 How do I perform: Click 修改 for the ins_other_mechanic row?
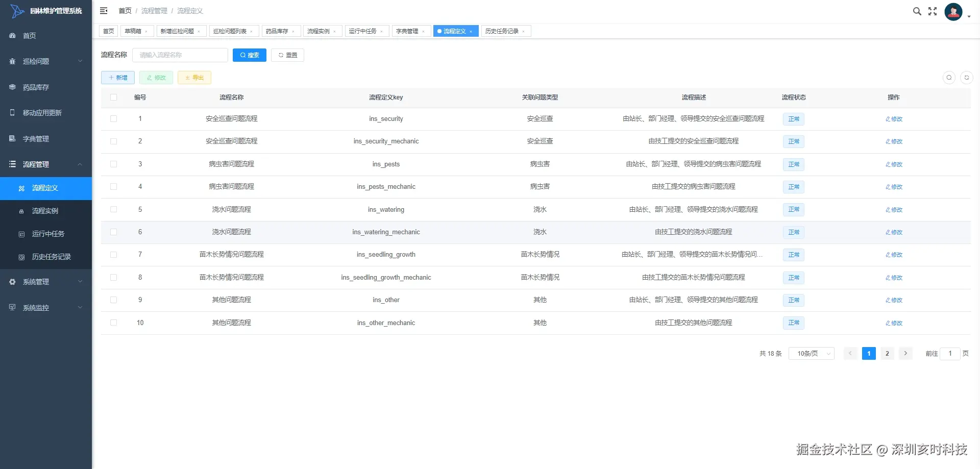tap(894, 323)
